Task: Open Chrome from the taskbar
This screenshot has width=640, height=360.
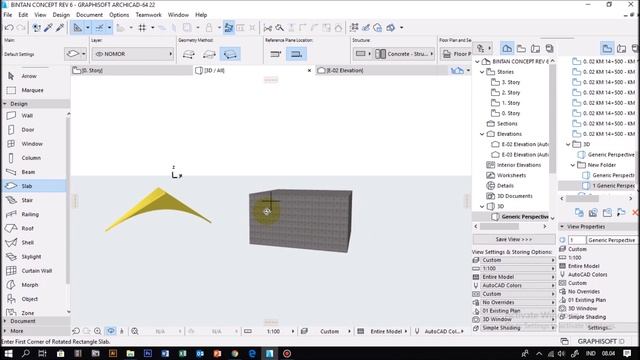Action: point(234,353)
